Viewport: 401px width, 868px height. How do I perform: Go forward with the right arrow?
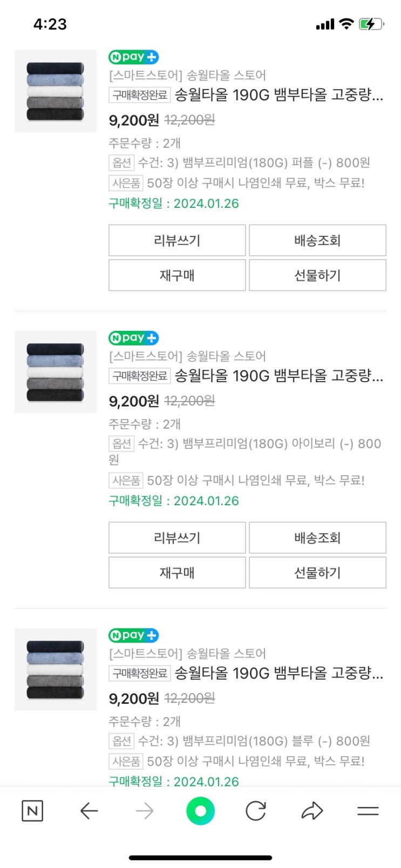coord(145,811)
